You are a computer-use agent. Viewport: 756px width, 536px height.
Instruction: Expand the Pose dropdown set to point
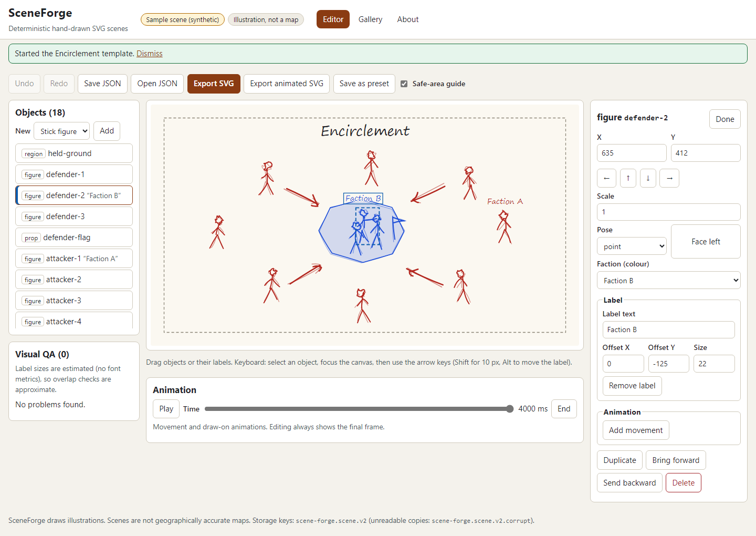point(632,246)
